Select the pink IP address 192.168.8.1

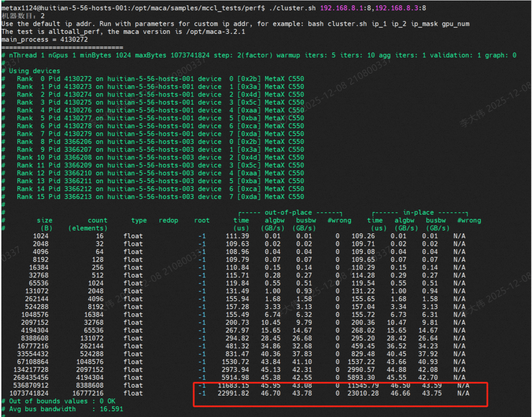pos(342,8)
